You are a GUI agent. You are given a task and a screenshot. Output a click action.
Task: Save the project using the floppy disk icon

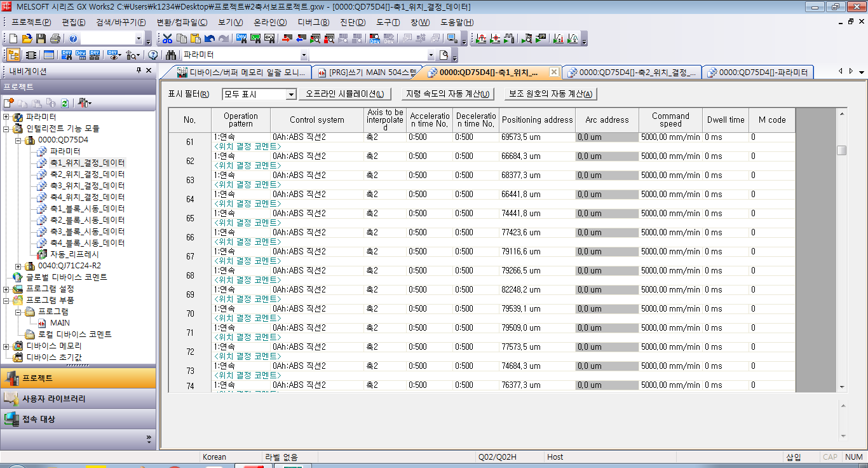coord(41,39)
